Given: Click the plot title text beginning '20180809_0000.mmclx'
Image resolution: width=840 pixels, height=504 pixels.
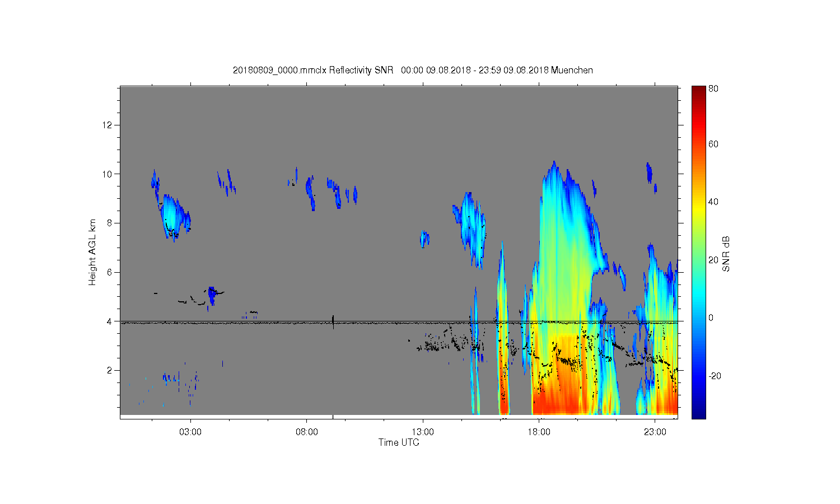Looking at the screenshot, I should (413, 70).
